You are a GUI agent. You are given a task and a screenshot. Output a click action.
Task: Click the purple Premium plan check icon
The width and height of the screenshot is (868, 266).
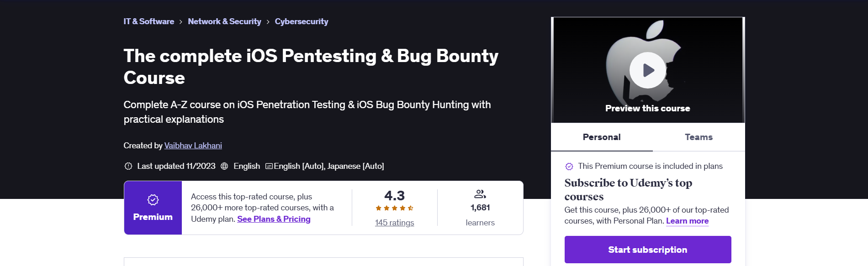coord(569,167)
